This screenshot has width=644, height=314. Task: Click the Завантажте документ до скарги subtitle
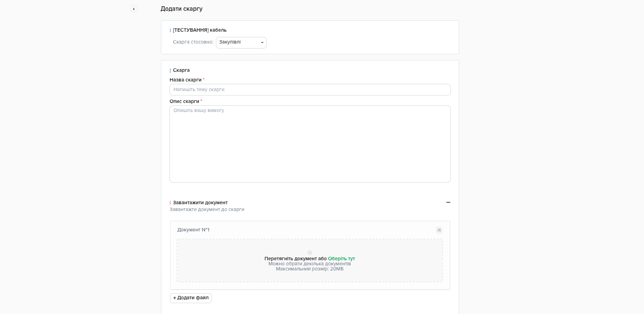coord(207,210)
